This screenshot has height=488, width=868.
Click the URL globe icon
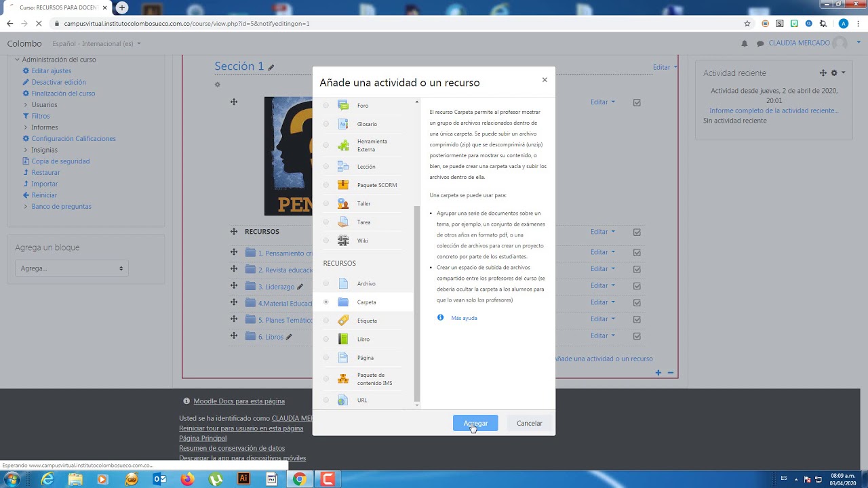pyautogui.click(x=343, y=400)
